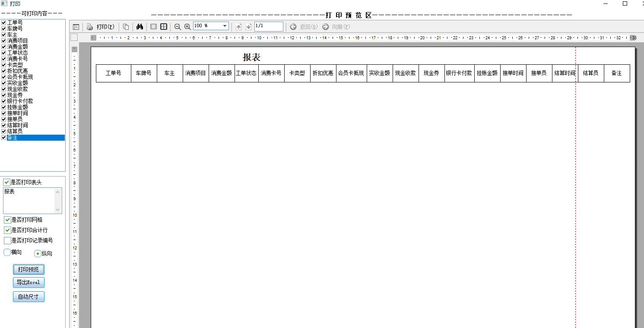Open the binoculars find tool
644x328 pixels.
point(140,27)
